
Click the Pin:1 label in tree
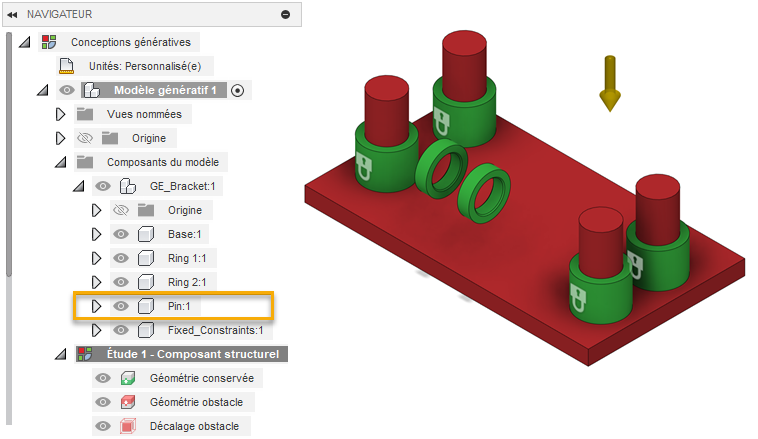179,306
